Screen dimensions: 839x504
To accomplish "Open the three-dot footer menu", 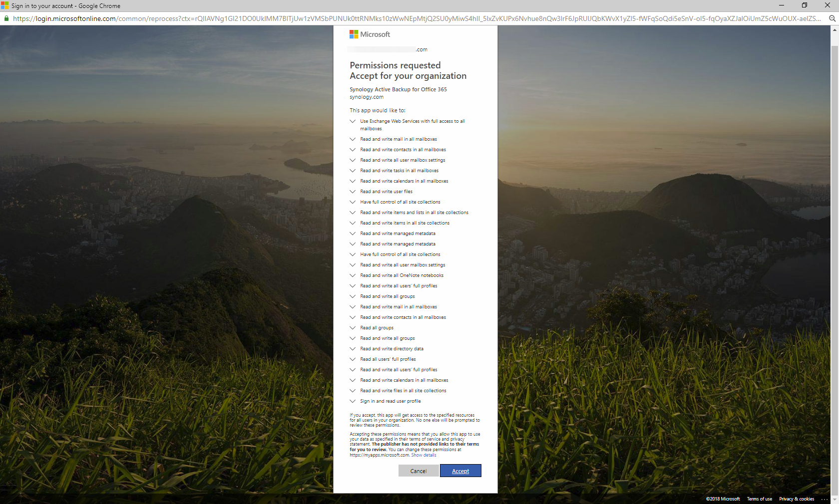I will pyautogui.click(x=824, y=499).
